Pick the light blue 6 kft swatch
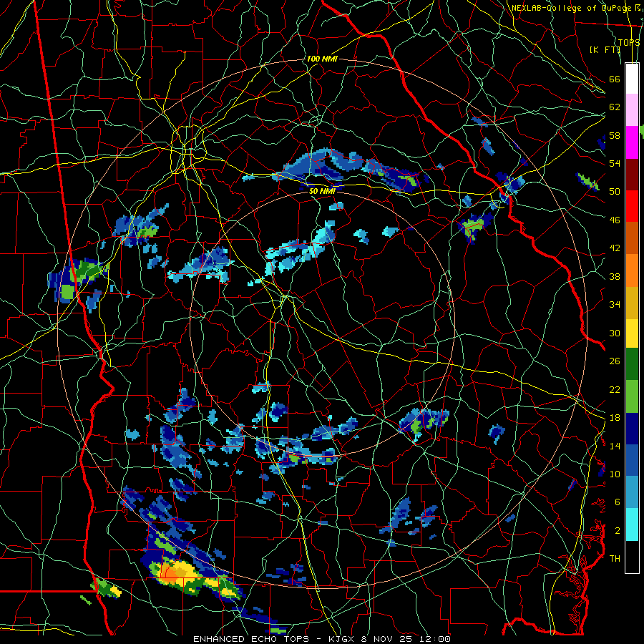The height and width of the screenshot is (644, 644). tap(632, 492)
